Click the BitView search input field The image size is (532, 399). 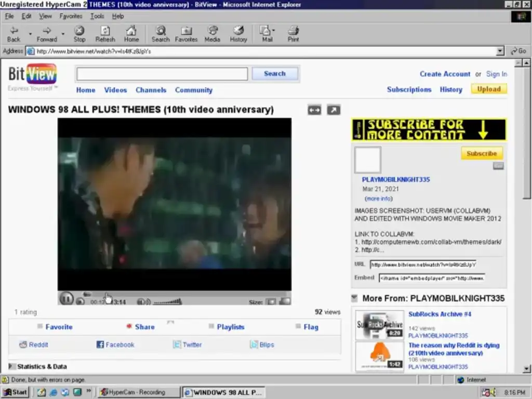(162, 74)
